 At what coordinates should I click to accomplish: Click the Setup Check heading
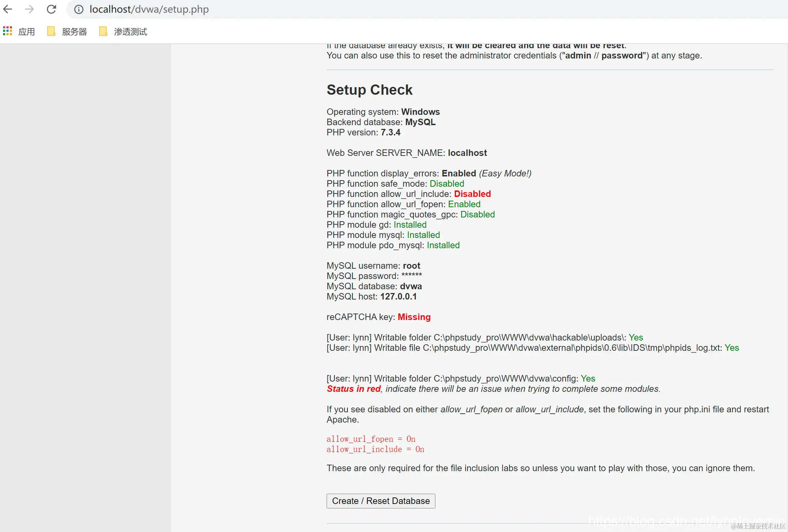point(369,90)
